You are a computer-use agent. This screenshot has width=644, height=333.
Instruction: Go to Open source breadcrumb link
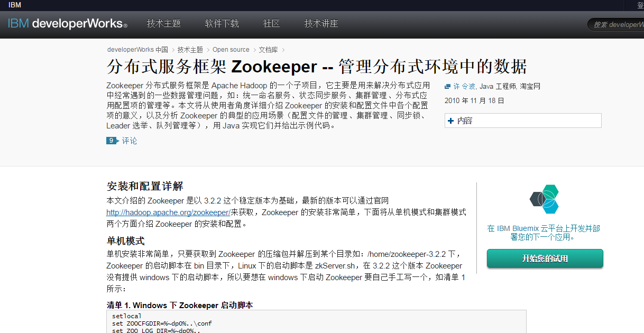tap(231, 50)
